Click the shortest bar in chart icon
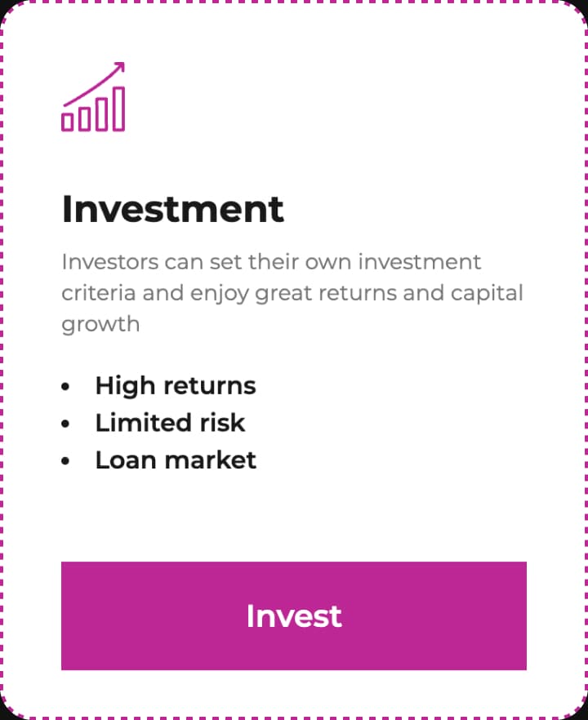The image size is (588, 720). pos(68,122)
